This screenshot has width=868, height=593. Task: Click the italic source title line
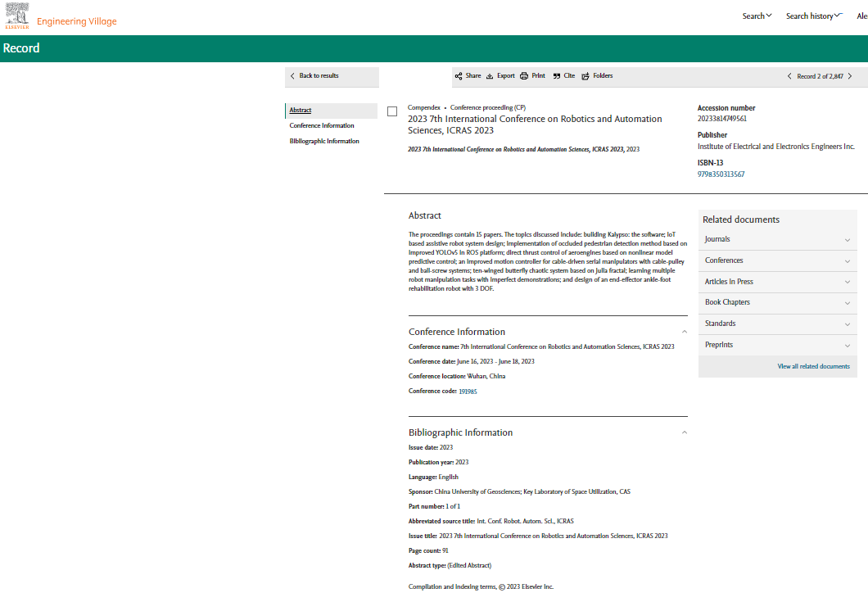(x=524, y=150)
